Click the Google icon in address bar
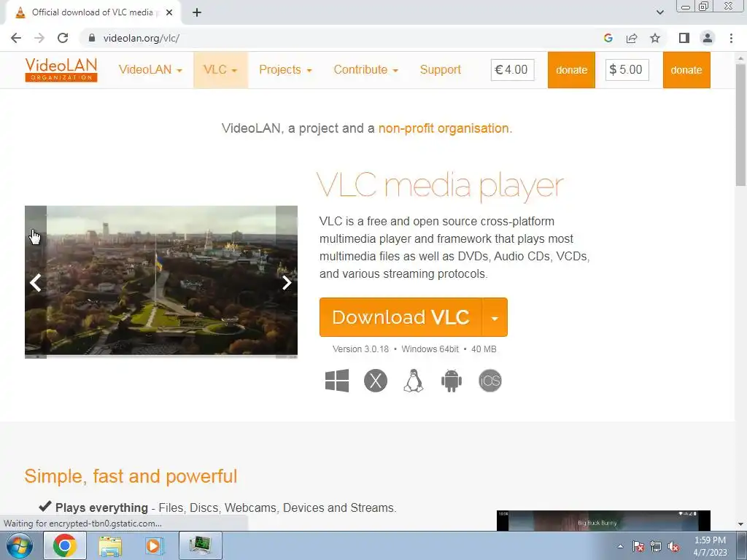Screen dimensions: 747x560 (x=608, y=38)
